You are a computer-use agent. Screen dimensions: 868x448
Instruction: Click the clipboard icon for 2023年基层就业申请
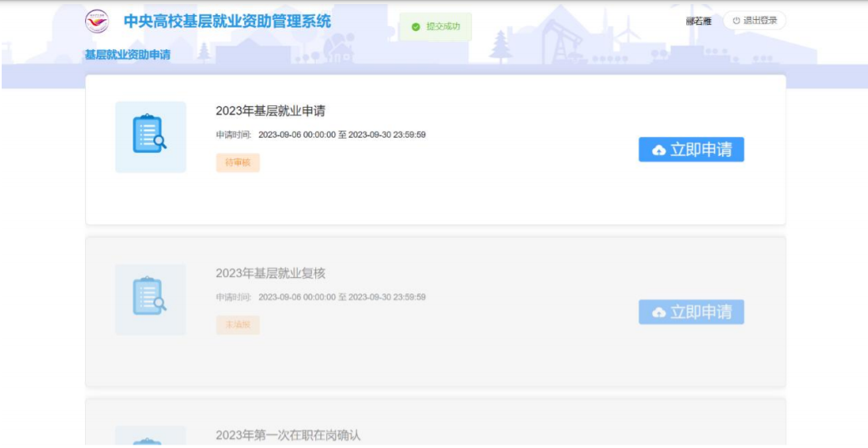151,137
